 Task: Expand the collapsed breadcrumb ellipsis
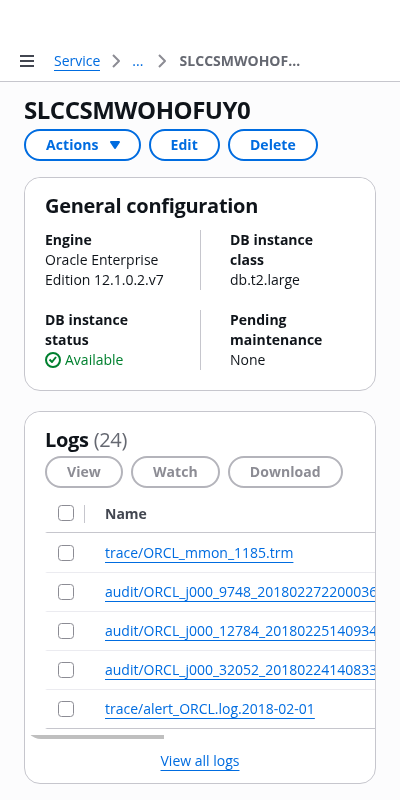[x=137, y=61]
